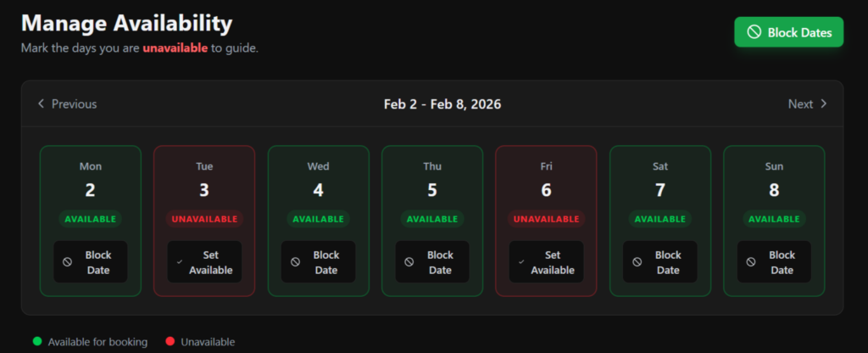868x353 pixels.
Task: Go to previous week using left chevron
Action: point(41,104)
